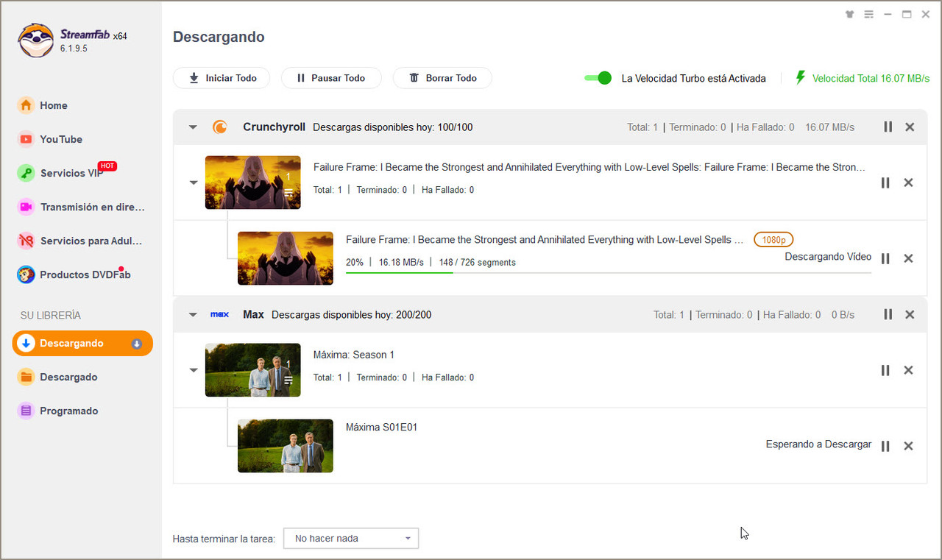Click the Crunchyroll logo icon
942x560 pixels.
pos(219,127)
